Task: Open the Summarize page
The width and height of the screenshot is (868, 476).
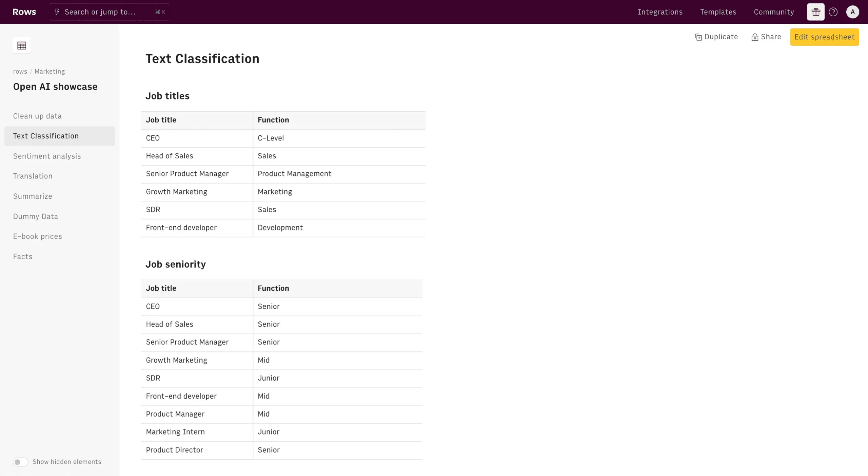Action: click(60, 196)
